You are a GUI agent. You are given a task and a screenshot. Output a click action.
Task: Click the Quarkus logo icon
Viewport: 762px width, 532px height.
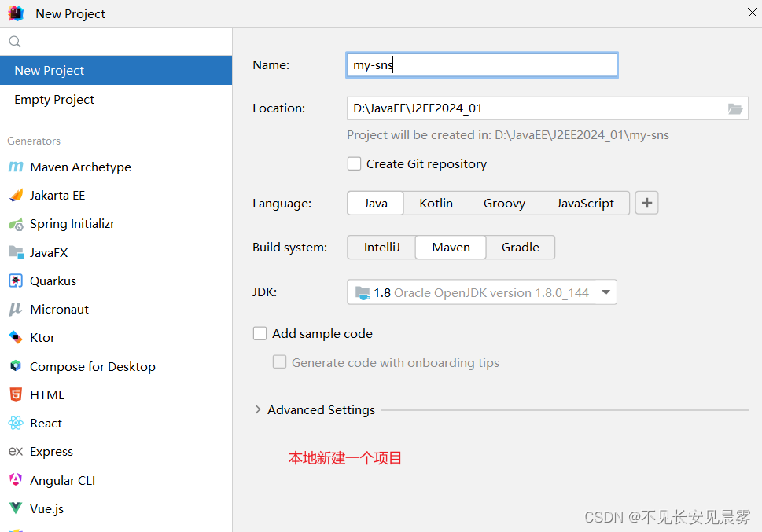[16, 281]
